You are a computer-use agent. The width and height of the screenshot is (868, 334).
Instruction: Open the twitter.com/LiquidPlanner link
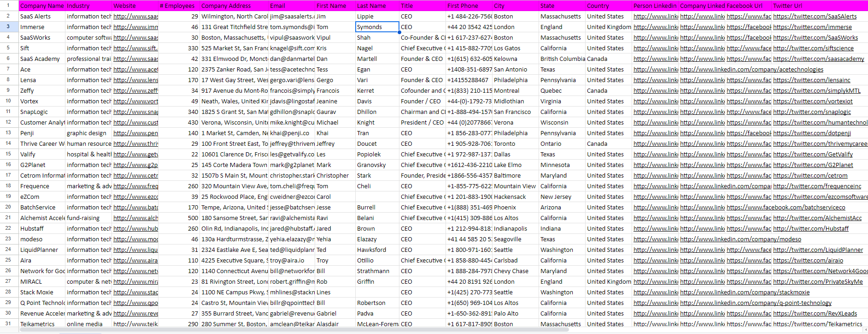coord(818,250)
